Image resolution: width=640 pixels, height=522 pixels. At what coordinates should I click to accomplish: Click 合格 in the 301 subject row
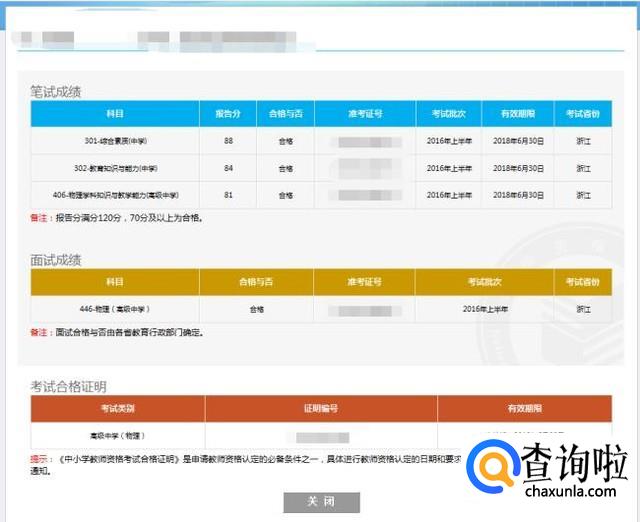286,141
